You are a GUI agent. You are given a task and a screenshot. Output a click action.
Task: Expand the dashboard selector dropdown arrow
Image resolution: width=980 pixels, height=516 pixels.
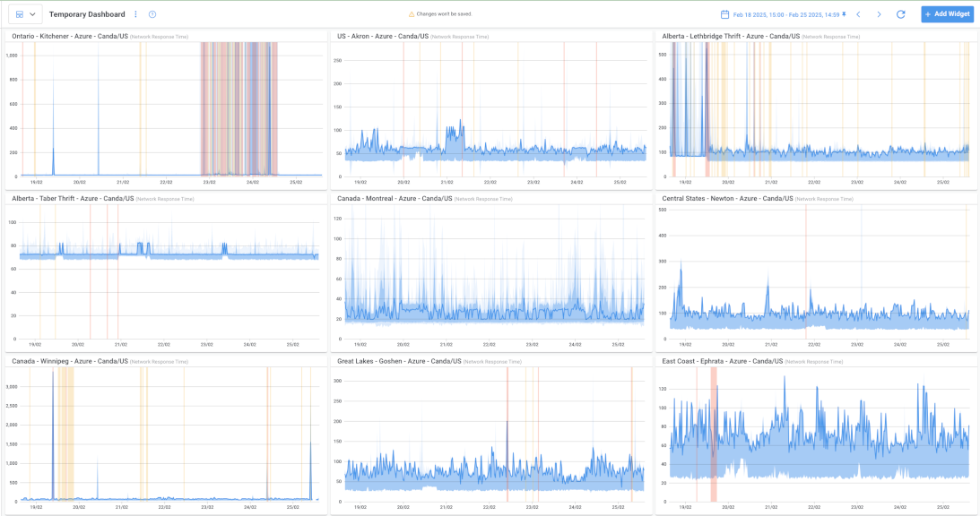pyautogui.click(x=32, y=14)
